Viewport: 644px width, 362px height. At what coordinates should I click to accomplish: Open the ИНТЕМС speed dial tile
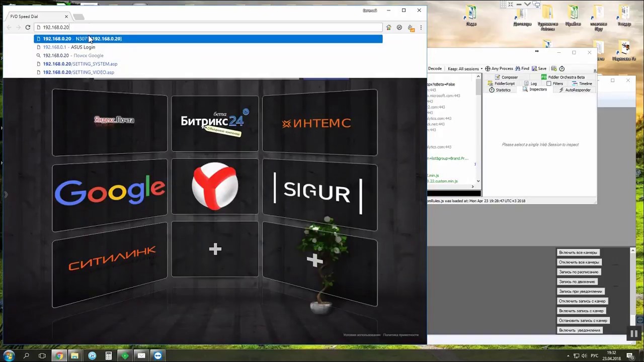pyautogui.click(x=319, y=122)
